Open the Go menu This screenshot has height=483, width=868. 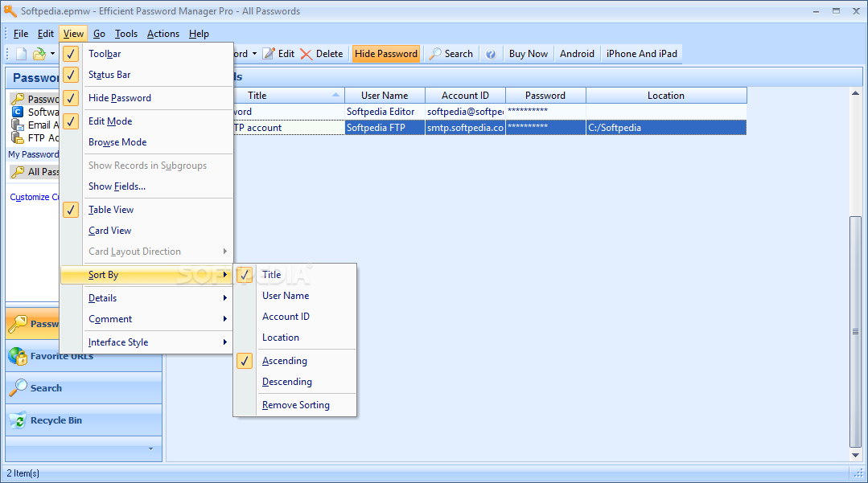pos(99,34)
